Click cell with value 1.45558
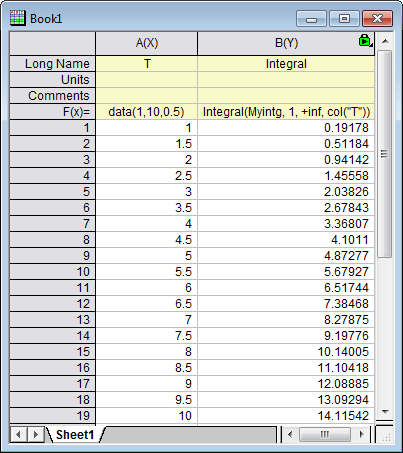This screenshot has height=453, width=403. [286, 176]
